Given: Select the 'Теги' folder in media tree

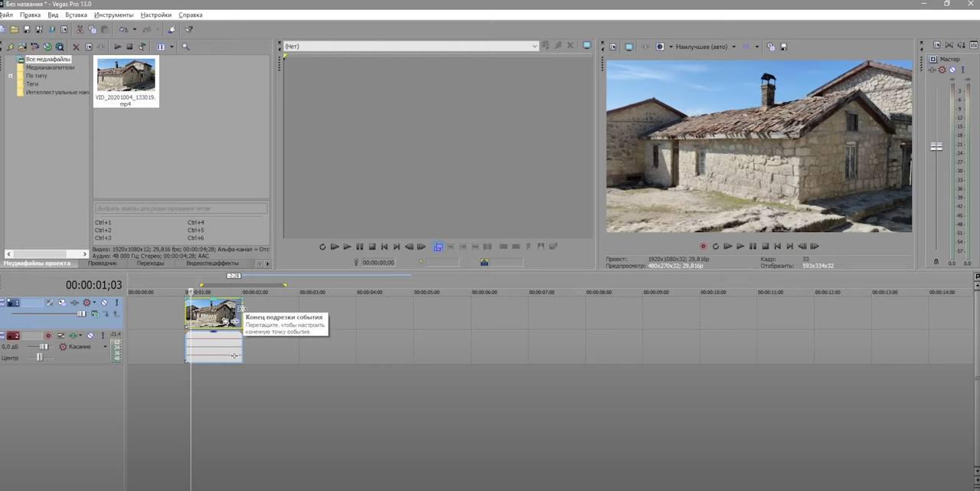Looking at the screenshot, I should click(x=32, y=84).
